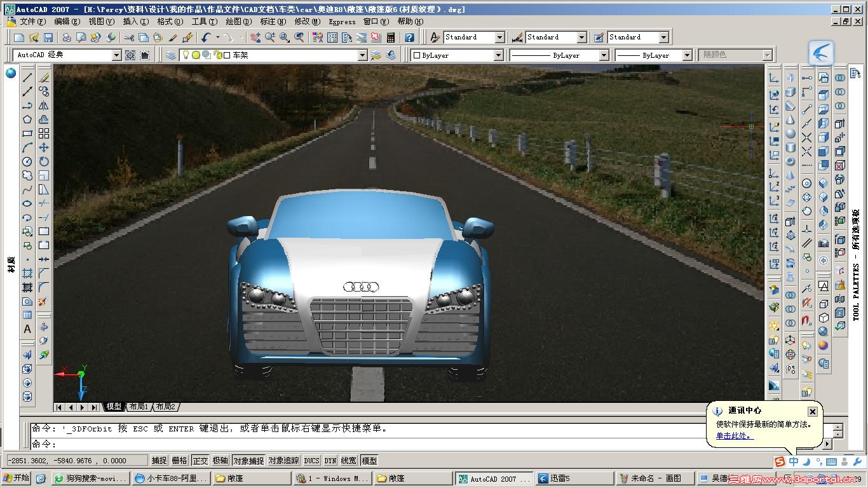Switch to the 未命名 - 画图 taskbar window
This screenshot has height=488, width=868.
point(654,478)
